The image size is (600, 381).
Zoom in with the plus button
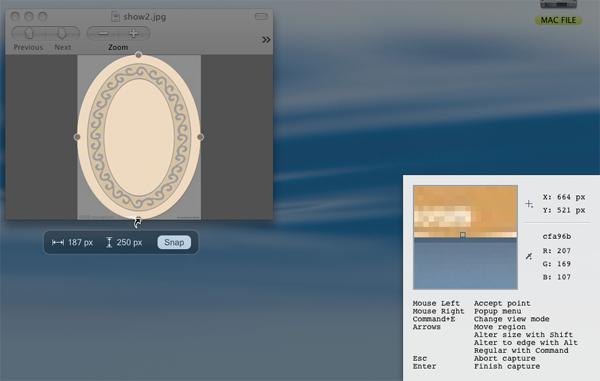tap(134, 33)
